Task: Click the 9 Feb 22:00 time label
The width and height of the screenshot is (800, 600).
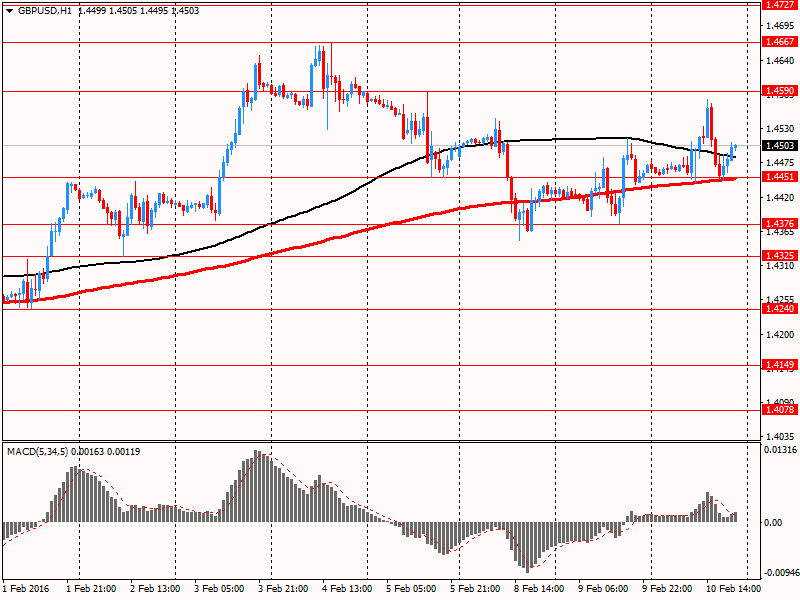Action: coord(667,589)
